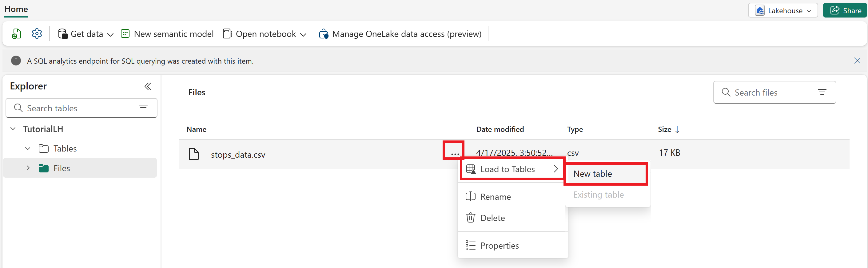Open filter options in Search files
The width and height of the screenshot is (868, 268).
pos(822,92)
